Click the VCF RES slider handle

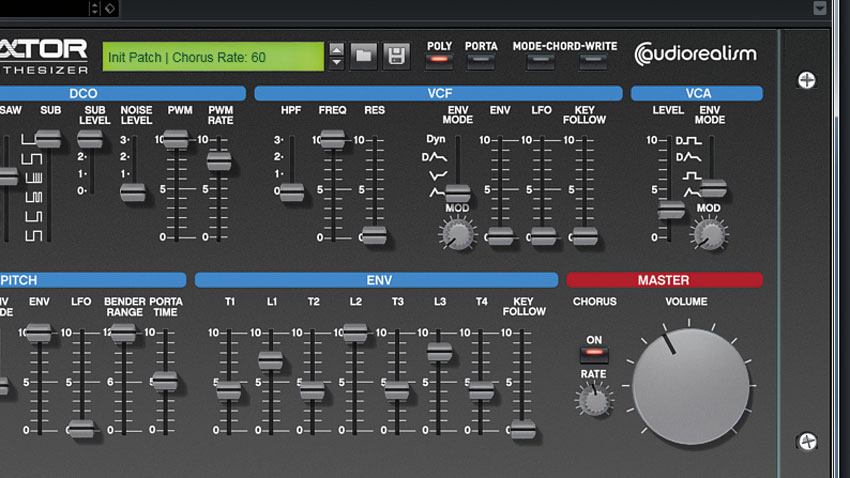coord(374,235)
